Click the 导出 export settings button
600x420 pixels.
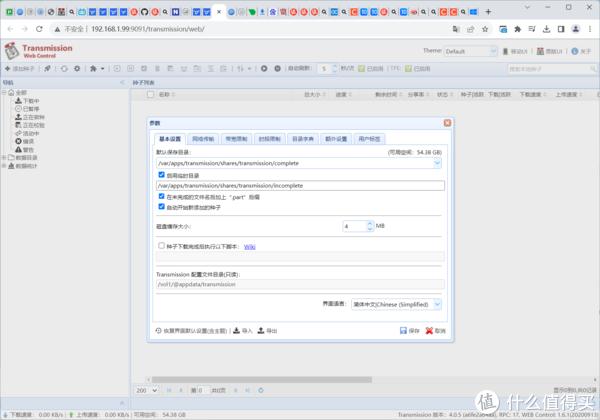[267, 330]
